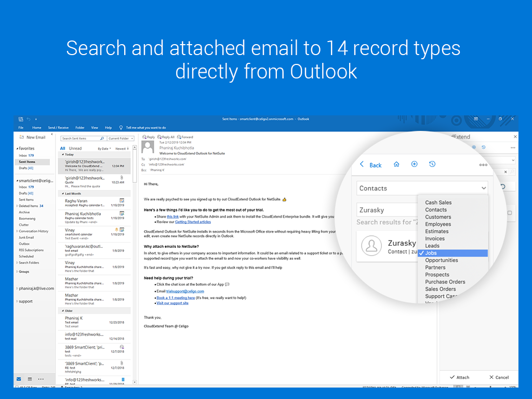Collapse the smartclient@celig... account tree
The width and height of the screenshot is (532, 399).
point(17,181)
